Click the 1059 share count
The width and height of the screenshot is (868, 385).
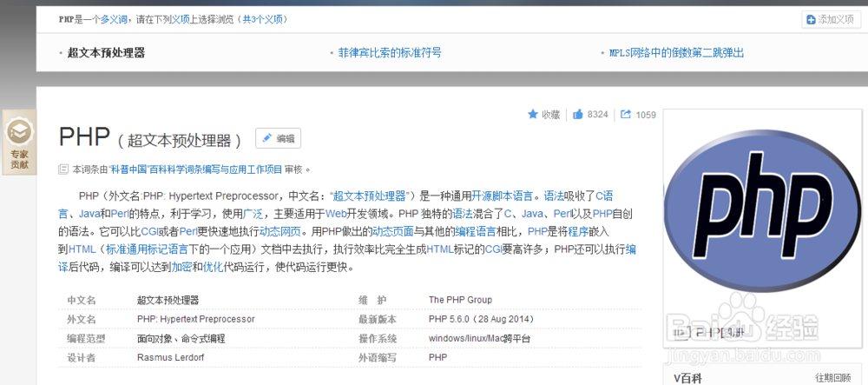click(646, 115)
